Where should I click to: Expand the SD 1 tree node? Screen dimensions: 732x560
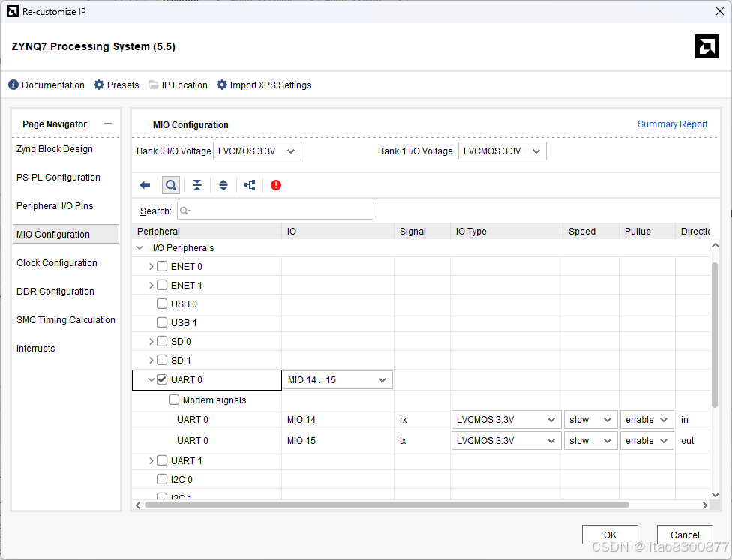(x=151, y=361)
